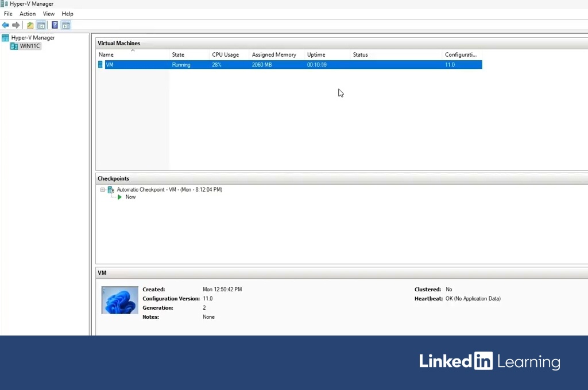This screenshot has height=390, width=588.
Task: Collapse the Automatic Checkpoint tree node
Action: pyautogui.click(x=103, y=190)
